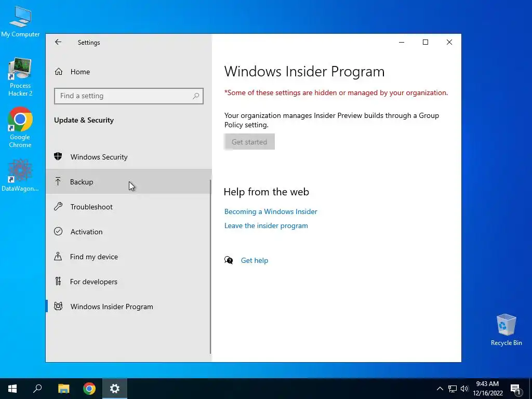Click the Settings gear taskbar icon

click(115, 389)
